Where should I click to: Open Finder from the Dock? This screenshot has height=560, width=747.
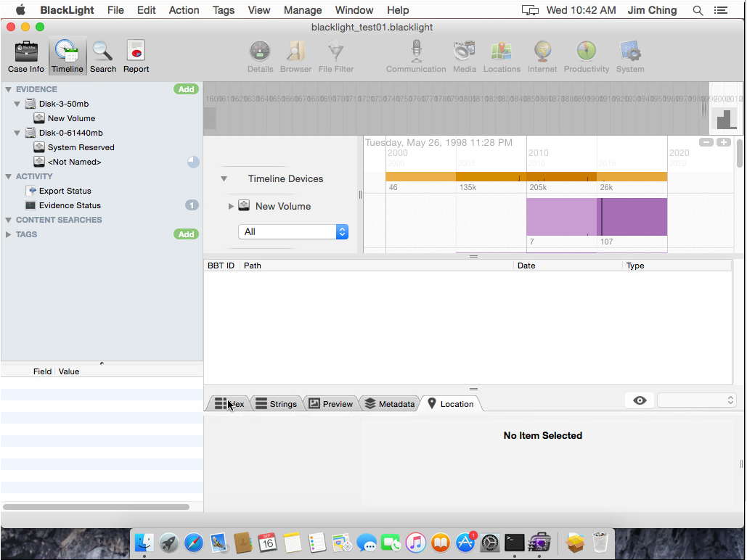144,543
